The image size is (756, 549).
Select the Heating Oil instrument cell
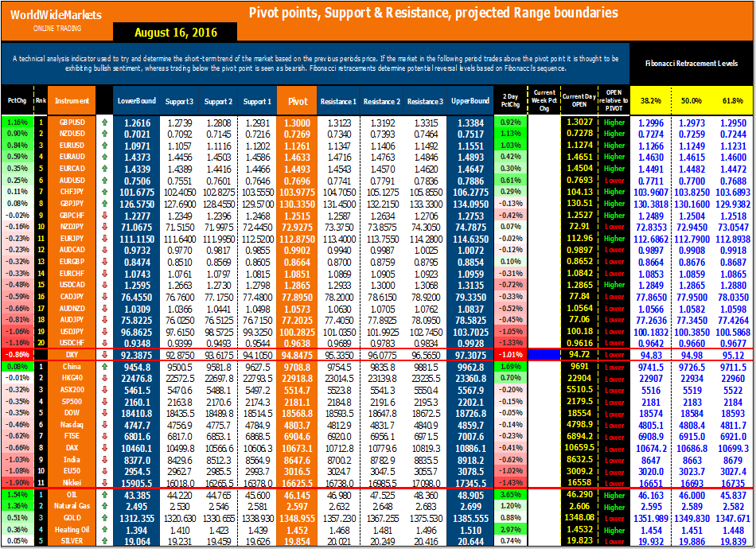coord(72,529)
